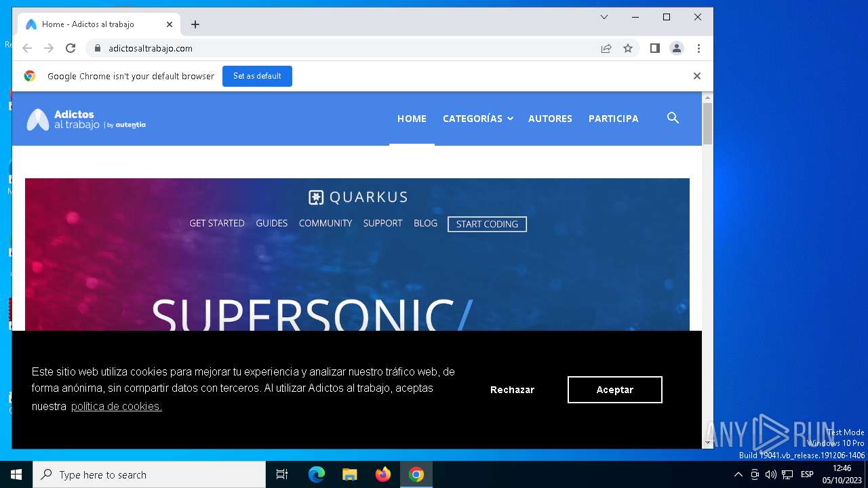
Task: Click the ESP language indicator
Action: click(807, 474)
